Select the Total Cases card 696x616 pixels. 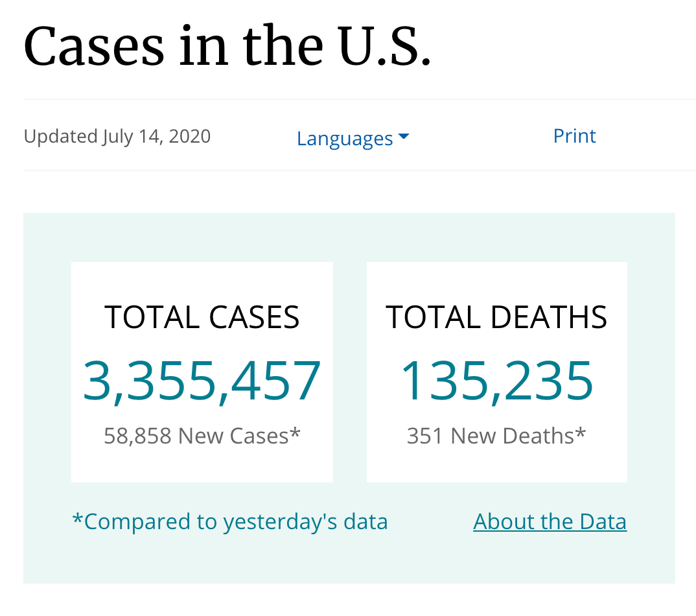[x=202, y=372]
